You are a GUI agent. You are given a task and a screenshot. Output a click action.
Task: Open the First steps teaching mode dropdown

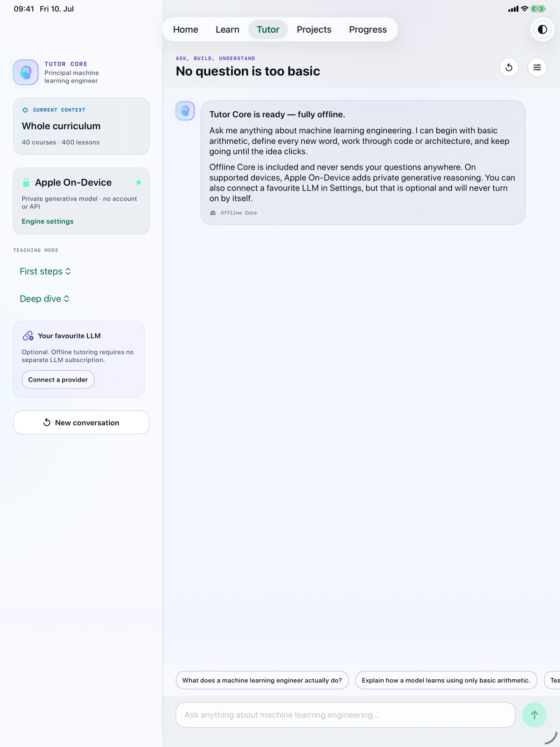[45, 271]
